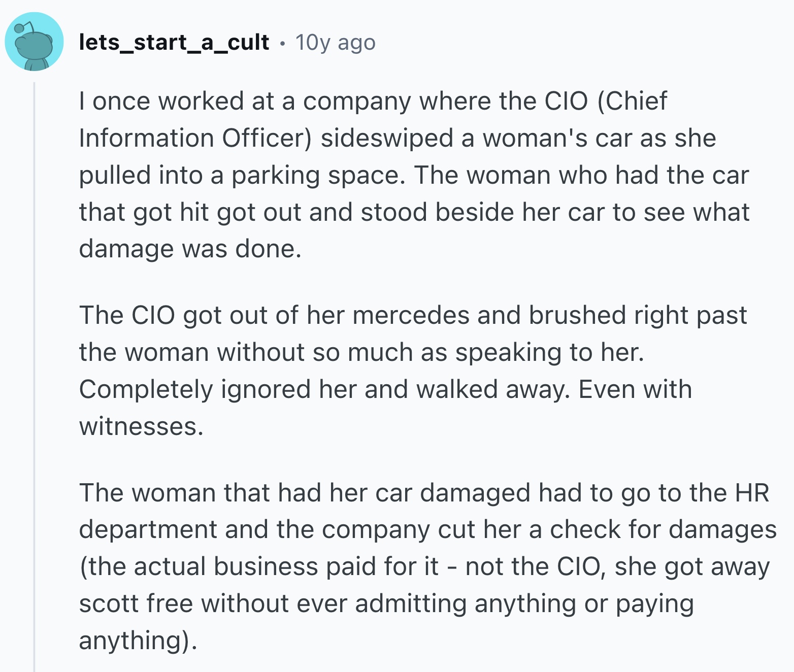This screenshot has width=794, height=672.
Task: Click the paragraph starting "The woman that had"
Action: (426, 566)
